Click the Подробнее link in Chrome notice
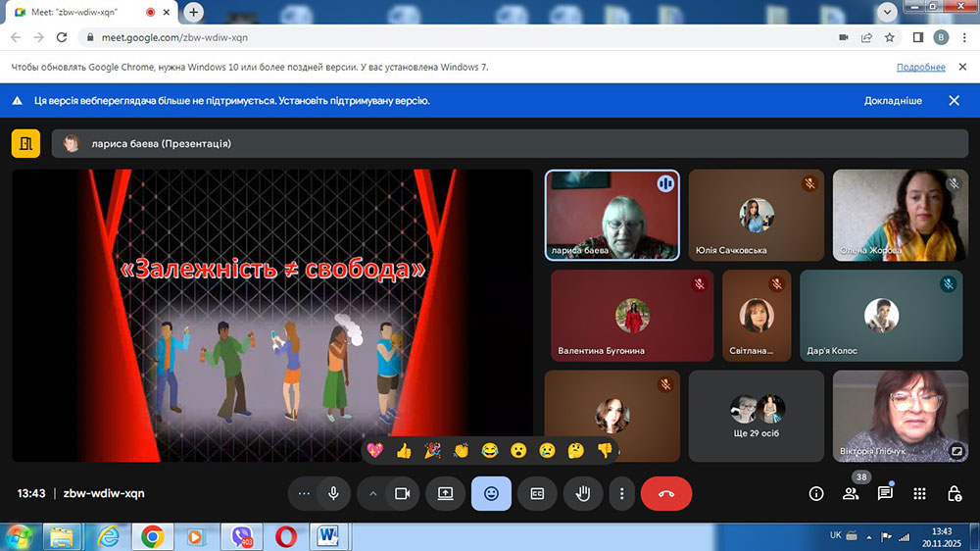The image size is (980, 551). [x=920, y=67]
